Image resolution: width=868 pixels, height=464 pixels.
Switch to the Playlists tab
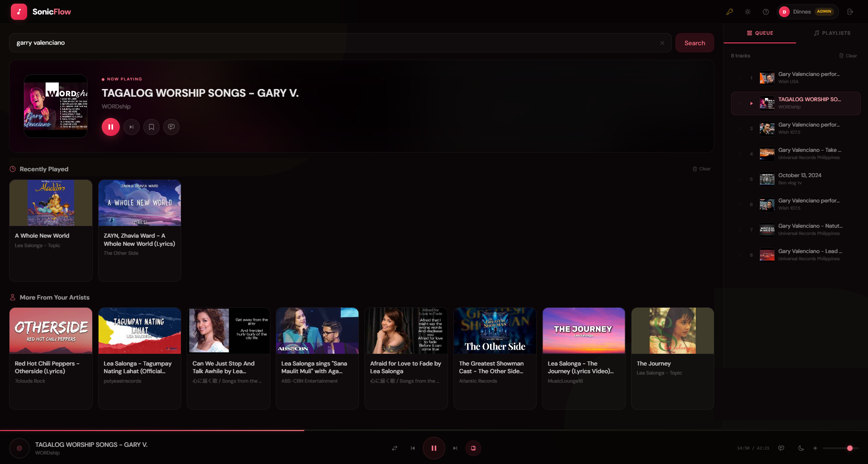point(832,33)
